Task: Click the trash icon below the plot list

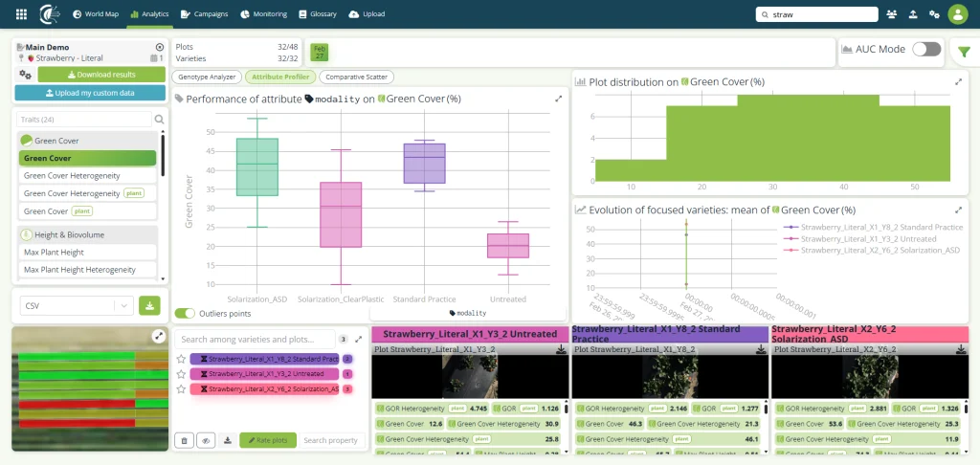Action: pyautogui.click(x=184, y=441)
